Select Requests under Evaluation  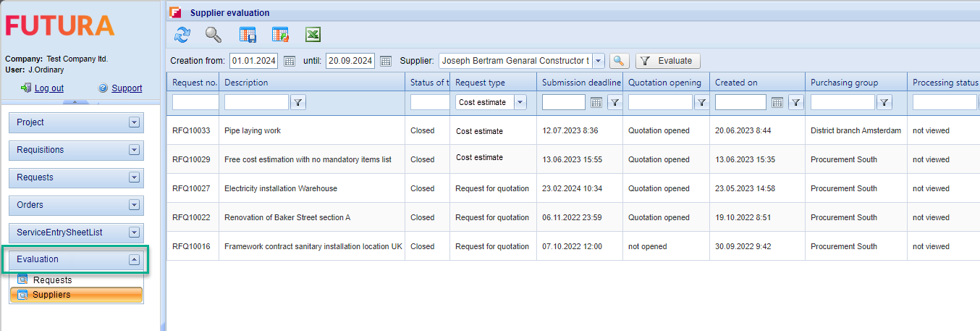[x=52, y=280]
